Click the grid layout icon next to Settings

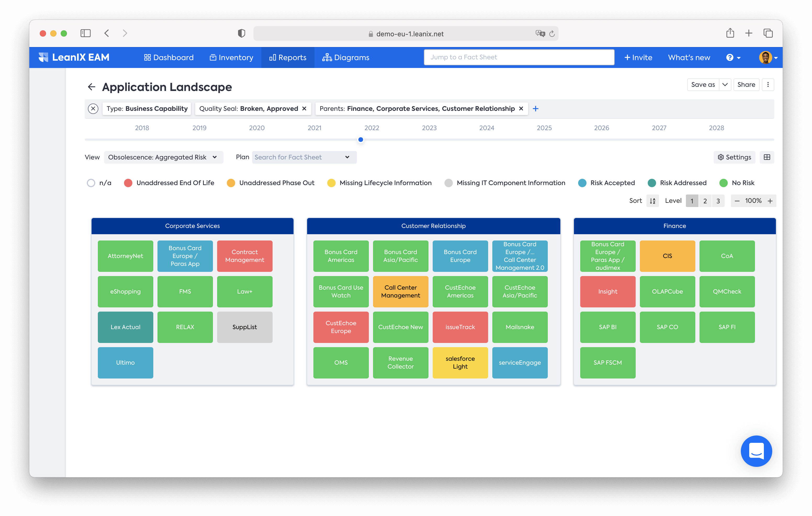[767, 157]
